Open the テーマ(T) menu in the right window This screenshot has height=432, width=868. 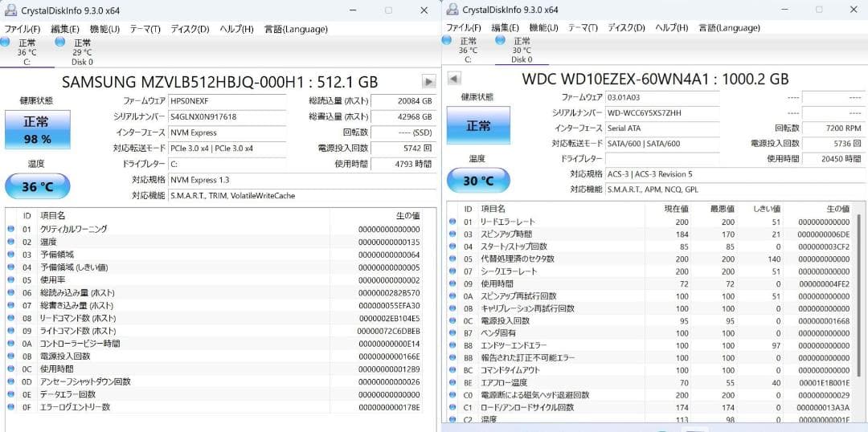click(584, 28)
